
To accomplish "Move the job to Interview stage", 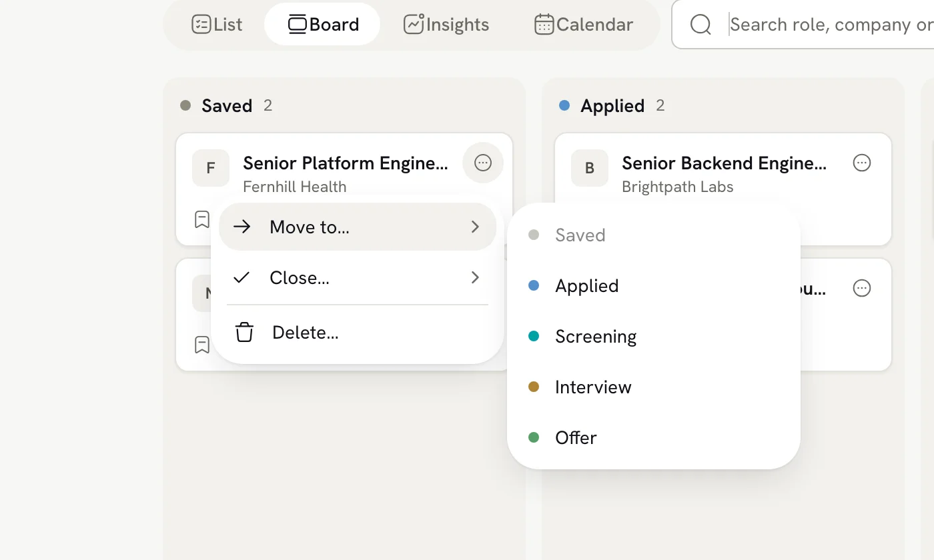I will [654, 387].
